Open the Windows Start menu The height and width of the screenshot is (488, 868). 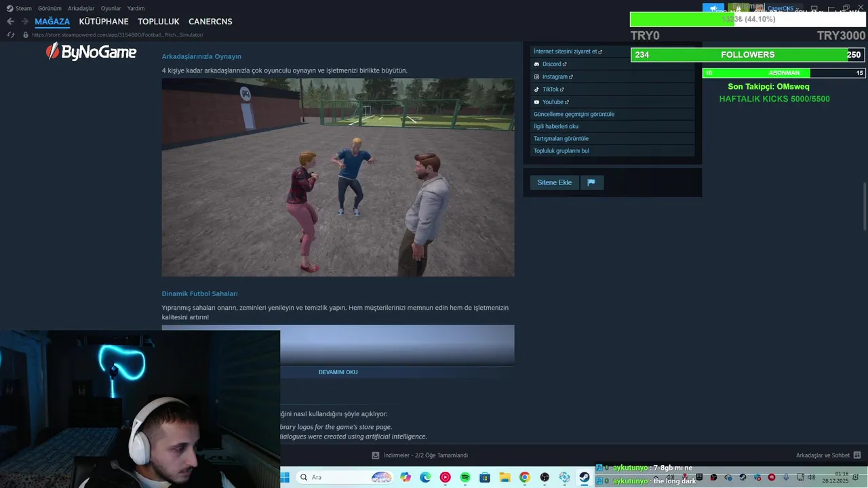coord(284,477)
